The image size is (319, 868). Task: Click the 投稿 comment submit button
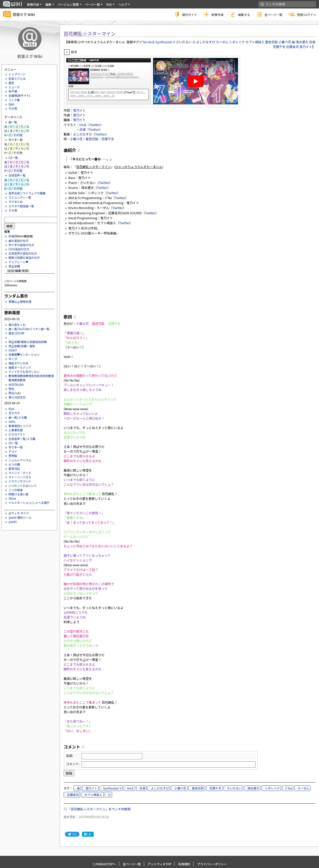[x=69, y=773]
